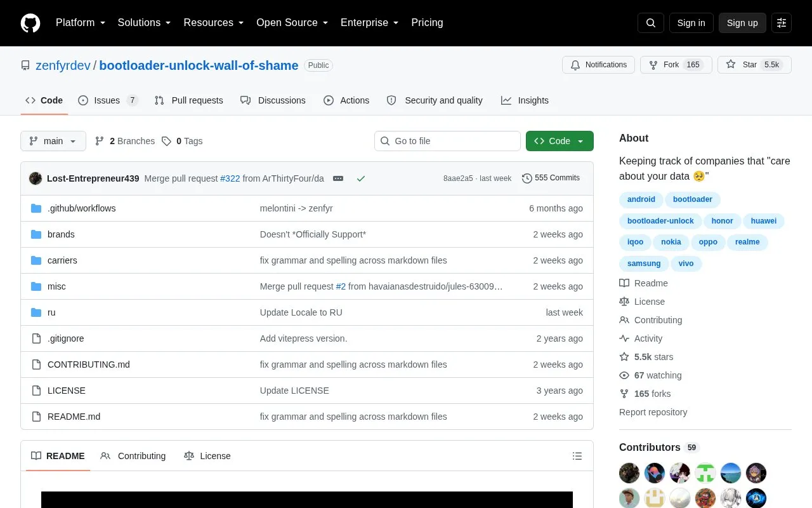Open the brands folder
This screenshot has width=812, height=508.
click(61, 234)
